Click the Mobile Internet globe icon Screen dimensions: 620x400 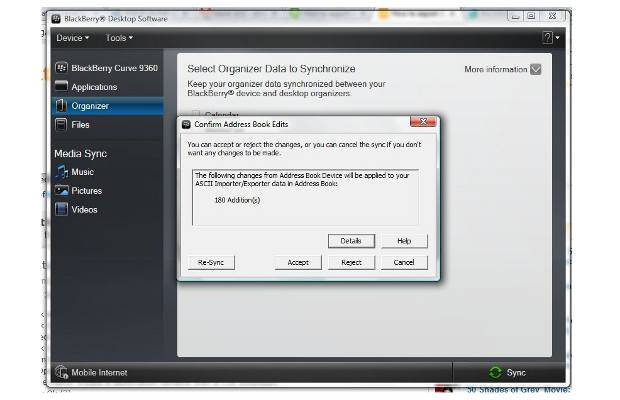(62, 372)
